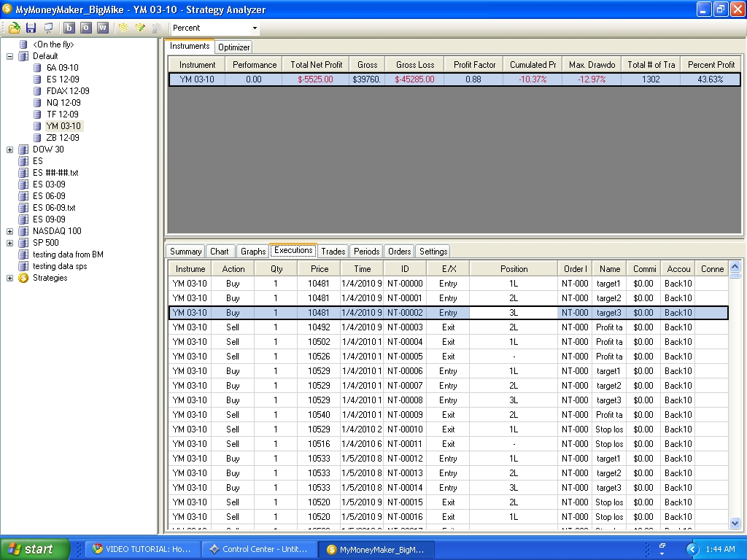Select execution row NT-00011
The width and height of the screenshot is (747, 560).
pos(448,444)
